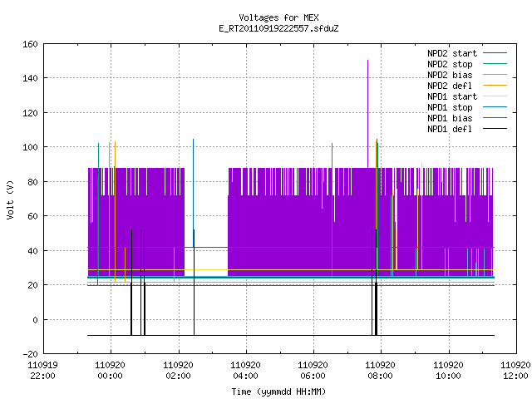532x399 pixels.
Task: Click the Time (yymmdd HH:MM) axis title
Action: [x=278, y=392]
